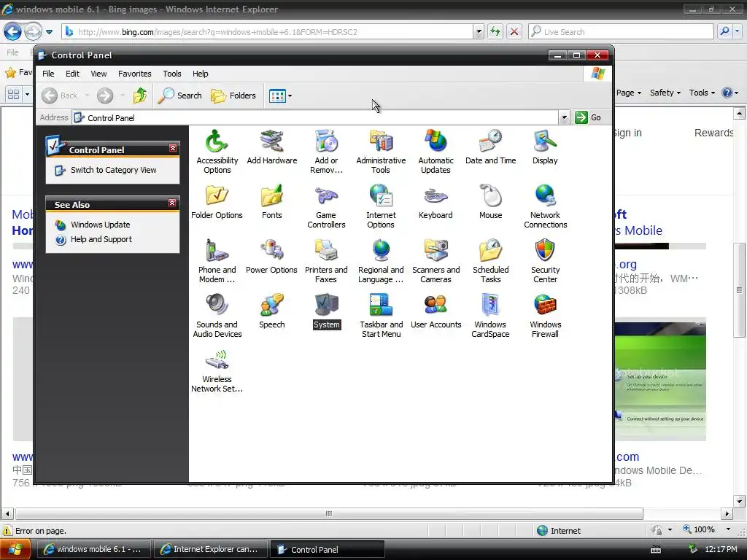Toggle the Folders pane button
This screenshot has width=747, height=560.
point(233,96)
